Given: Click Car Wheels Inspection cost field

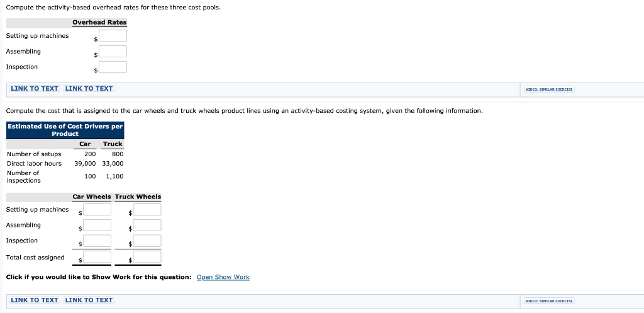Looking at the screenshot, I should (x=97, y=241).
